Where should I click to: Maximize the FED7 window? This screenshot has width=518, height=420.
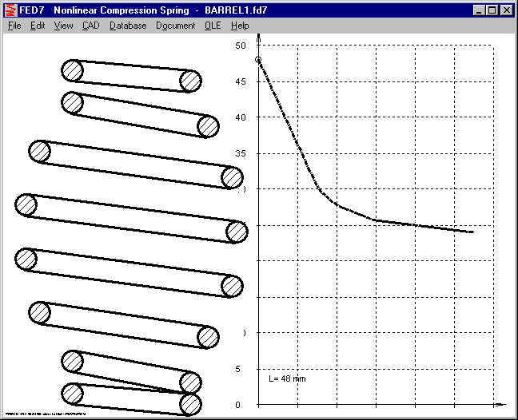pos(491,10)
